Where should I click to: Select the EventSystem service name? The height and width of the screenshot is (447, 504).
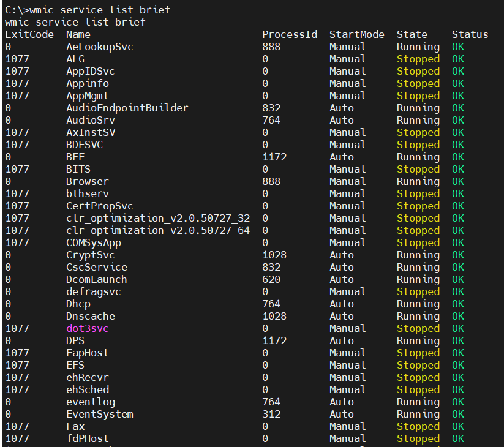point(100,414)
